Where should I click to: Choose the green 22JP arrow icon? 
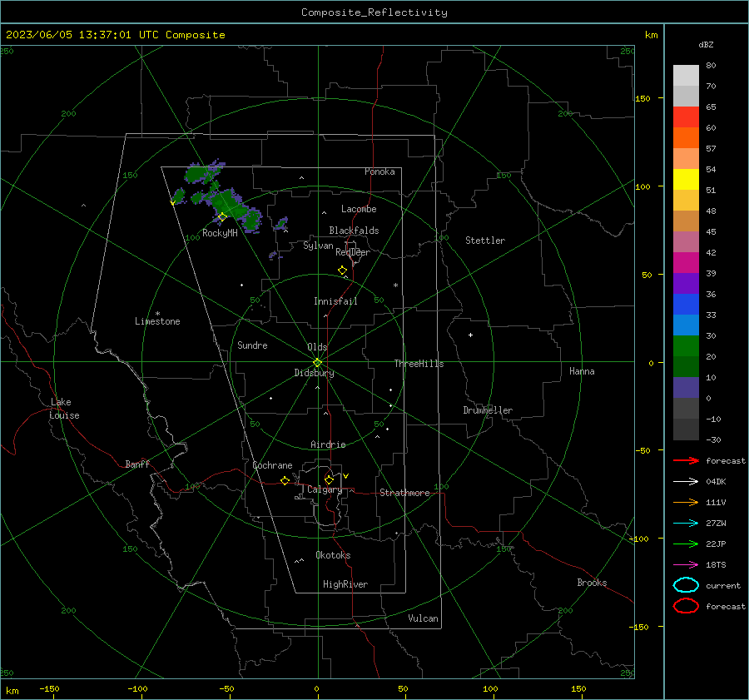coord(686,544)
